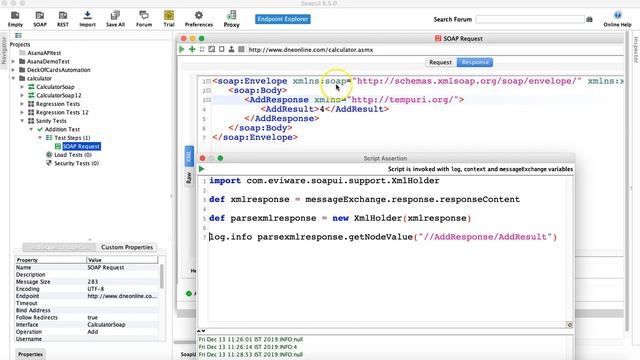Click the SOAP project toolbar icon
The image size is (640, 360).
(40, 19)
